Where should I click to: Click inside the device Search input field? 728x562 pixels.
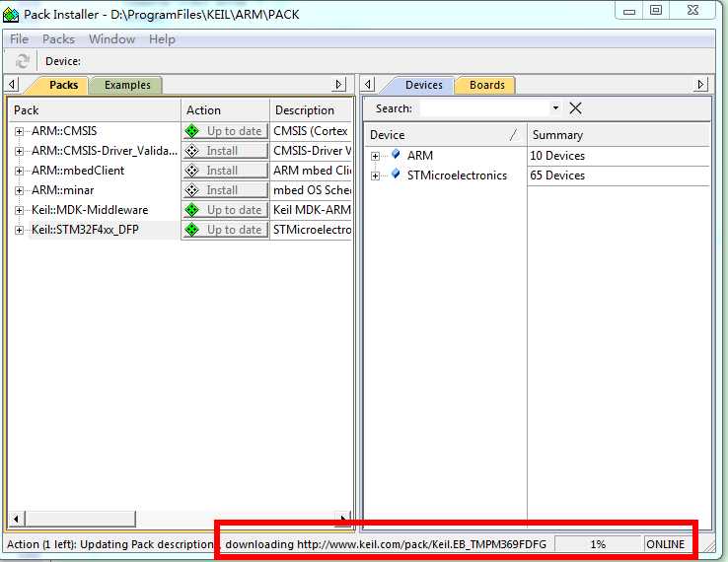pyautogui.click(x=485, y=108)
